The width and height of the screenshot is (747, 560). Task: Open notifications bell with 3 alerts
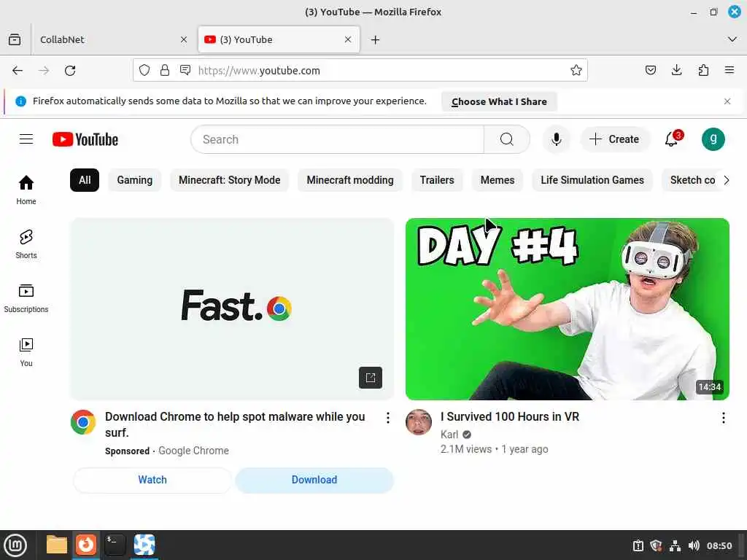(672, 139)
